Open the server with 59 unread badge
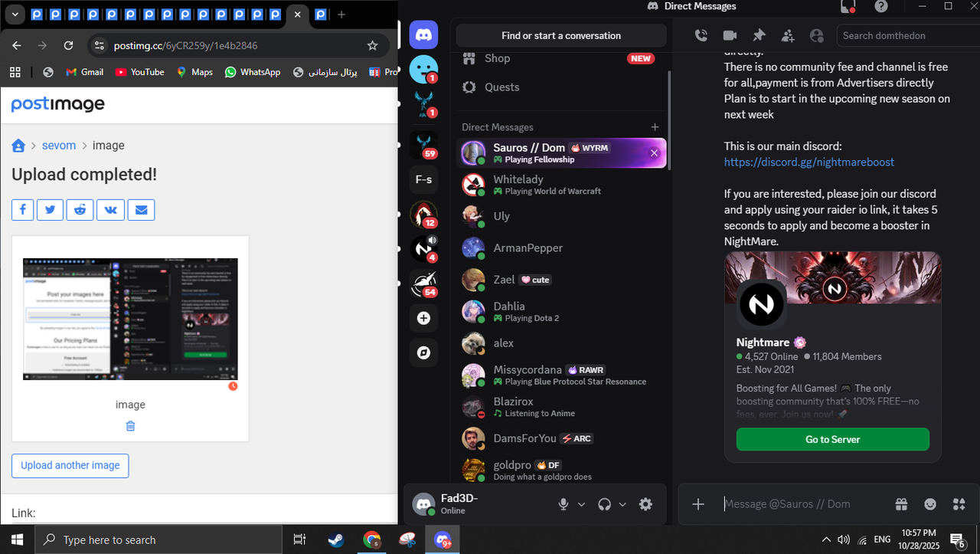The width and height of the screenshot is (980, 554). coord(423,144)
